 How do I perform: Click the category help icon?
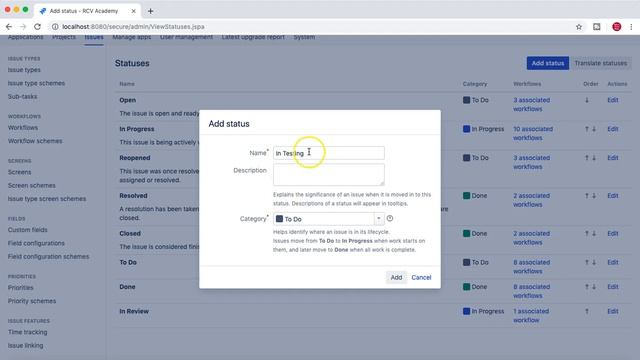(390, 218)
